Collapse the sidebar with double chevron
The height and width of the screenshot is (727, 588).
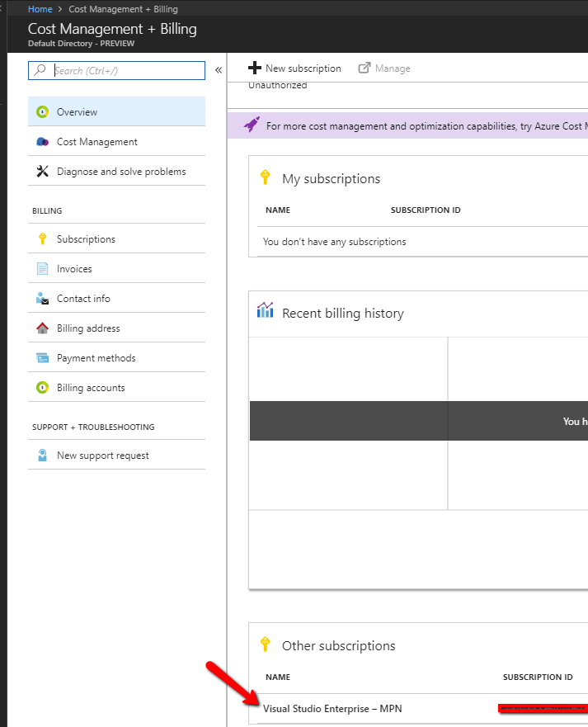point(219,70)
